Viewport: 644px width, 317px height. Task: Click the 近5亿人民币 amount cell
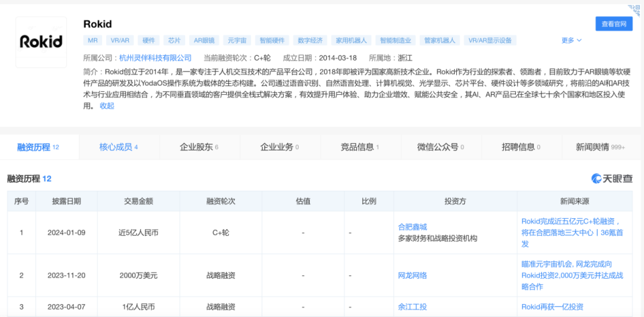[x=138, y=233]
